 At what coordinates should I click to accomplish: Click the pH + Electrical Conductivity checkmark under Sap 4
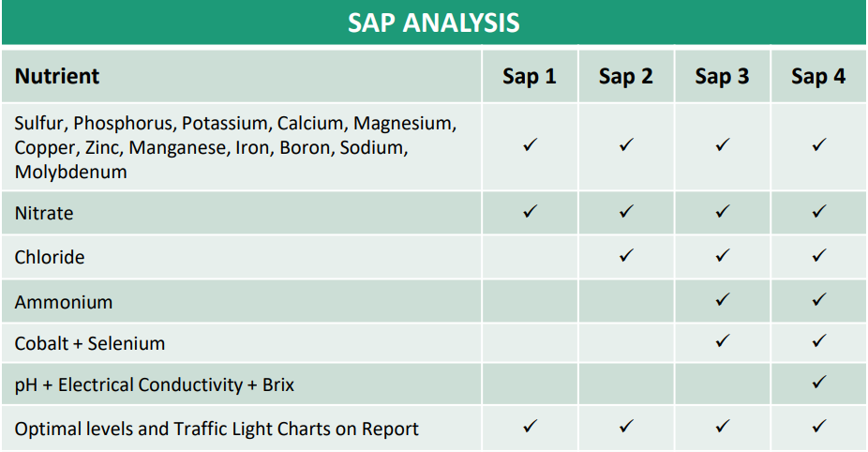coord(818,382)
